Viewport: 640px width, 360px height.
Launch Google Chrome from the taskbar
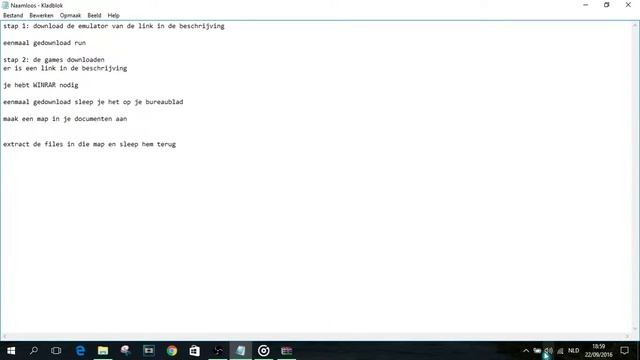point(171,351)
